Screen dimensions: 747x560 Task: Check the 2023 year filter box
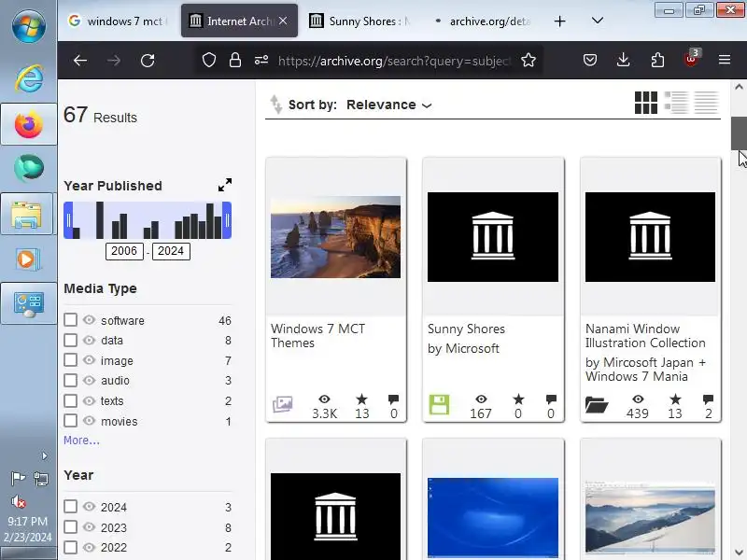pyautogui.click(x=71, y=526)
